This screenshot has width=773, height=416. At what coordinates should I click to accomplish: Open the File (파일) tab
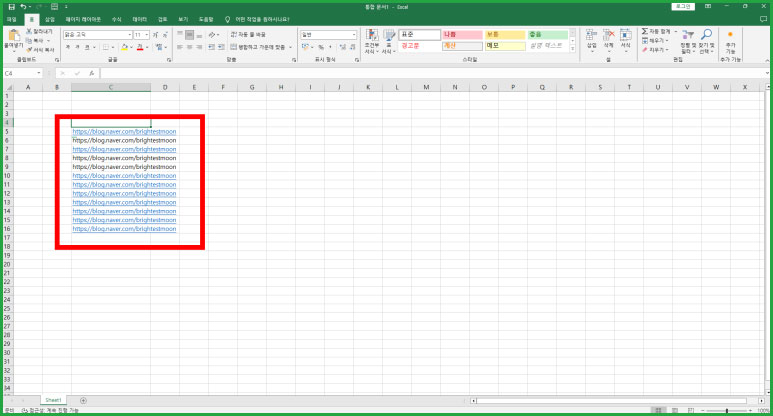click(x=12, y=19)
